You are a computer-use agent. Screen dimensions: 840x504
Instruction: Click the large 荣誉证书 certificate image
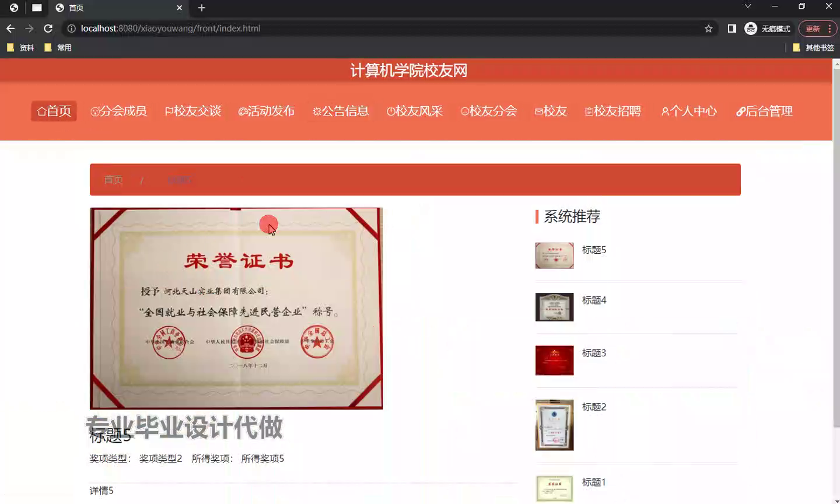(x=236, y=309)
